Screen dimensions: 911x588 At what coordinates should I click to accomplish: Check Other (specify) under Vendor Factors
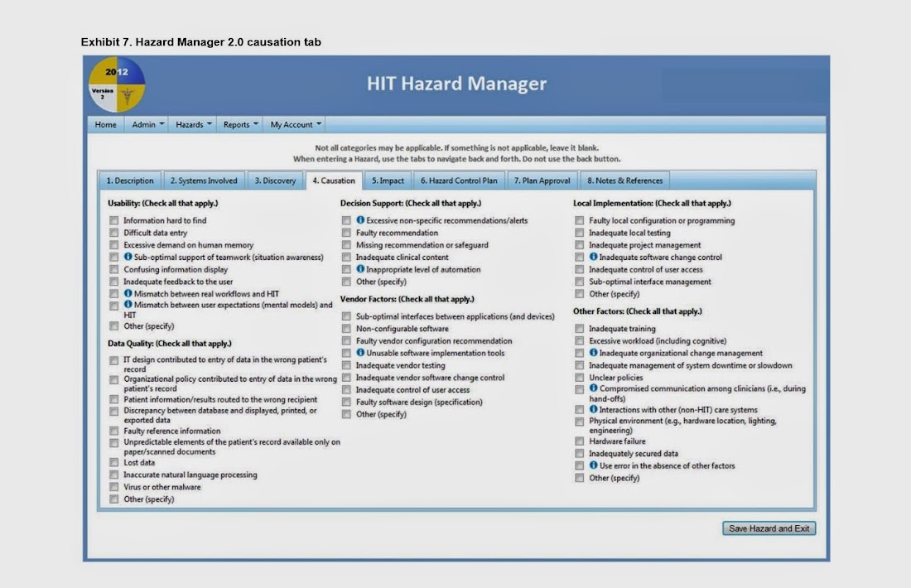(x=346, y=414)
